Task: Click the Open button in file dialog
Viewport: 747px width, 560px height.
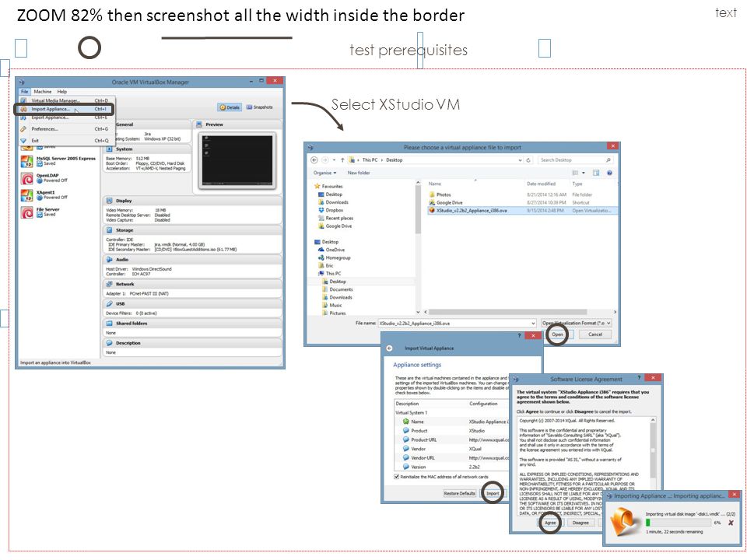Action: [x=557, y=334]
